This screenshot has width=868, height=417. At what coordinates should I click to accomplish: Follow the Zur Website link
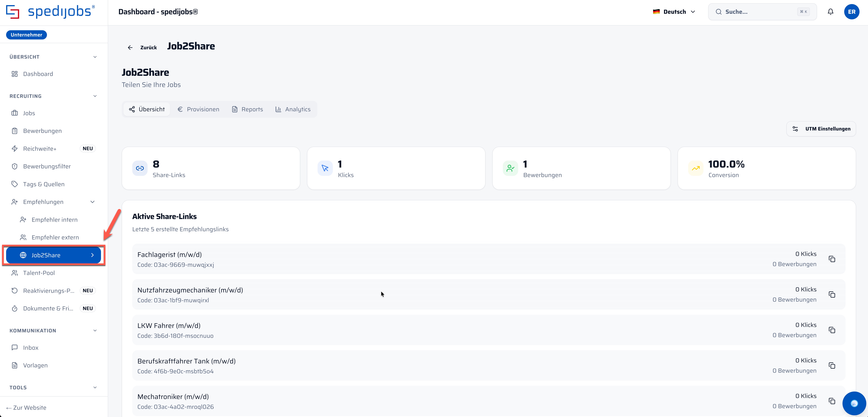(x=26, y=407)
